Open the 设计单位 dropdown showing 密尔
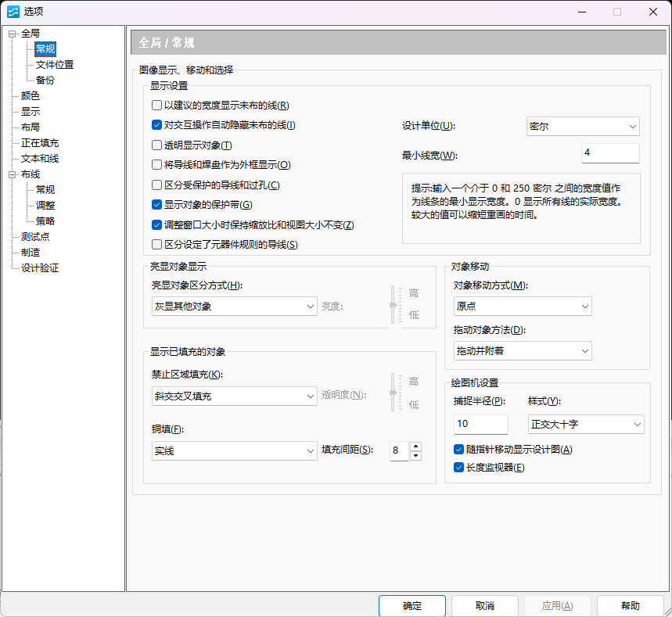The width and height of the screenshot is (672, 617). tap(583, 127)
